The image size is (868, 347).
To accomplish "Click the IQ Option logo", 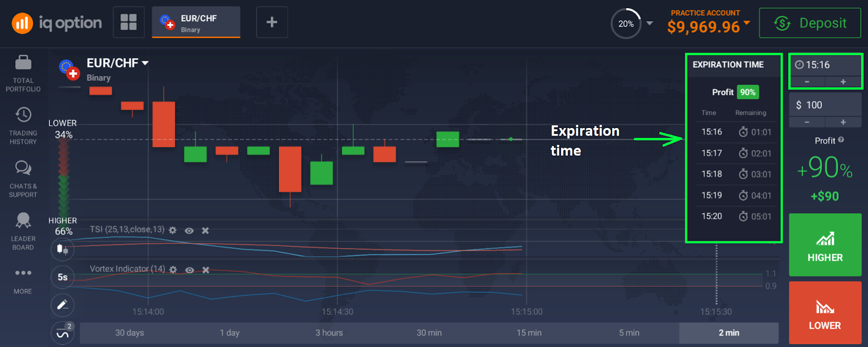I will point(56,23).
